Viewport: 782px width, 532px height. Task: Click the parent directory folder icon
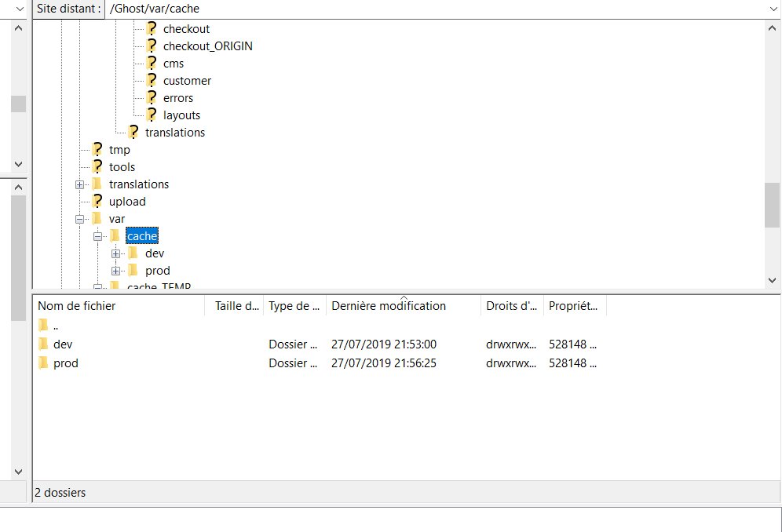click(43, 326)
